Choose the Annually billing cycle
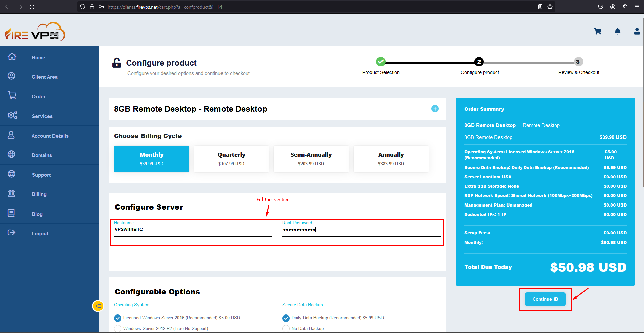644x333 pixels. [x=391, y=159]
